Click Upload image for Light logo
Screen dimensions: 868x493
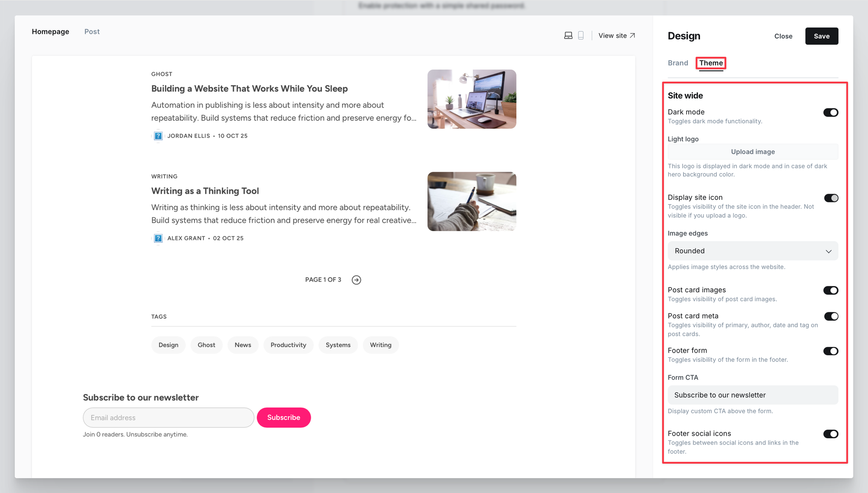click(753, 152)
